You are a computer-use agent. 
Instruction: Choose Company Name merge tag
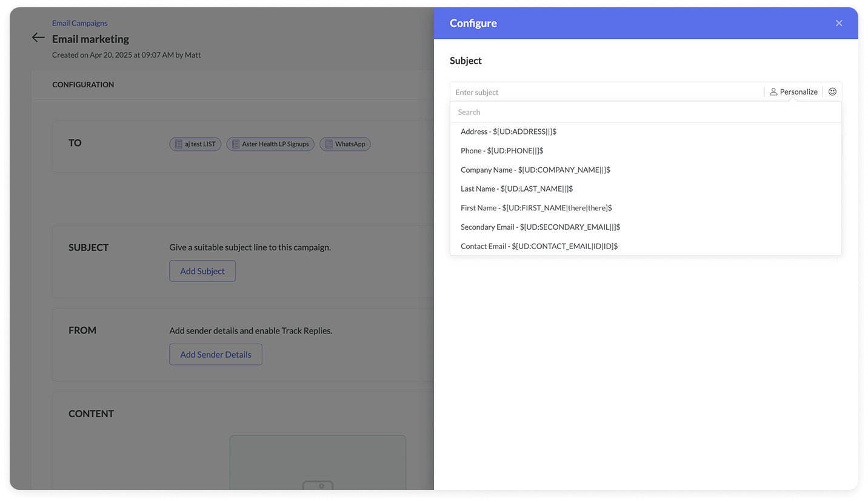pyautogui.click(x=535, y=170)
